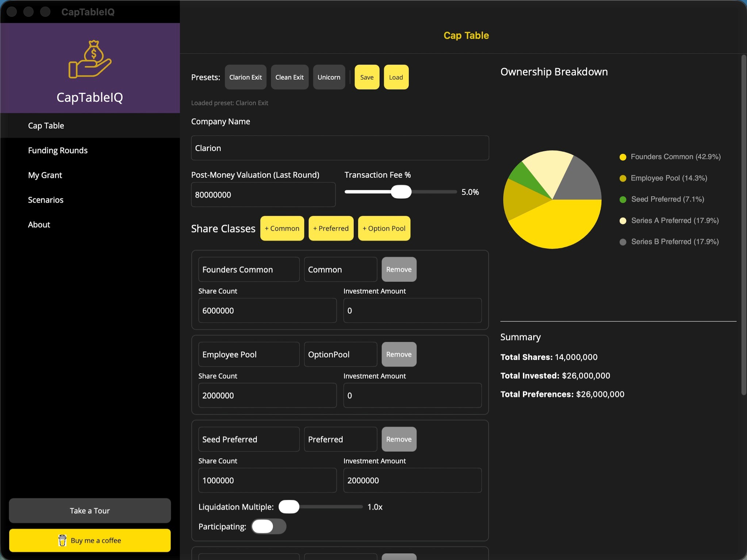Open the Common type selector for Founders
The image size is (747, 560).
click(x=340, y=269)
